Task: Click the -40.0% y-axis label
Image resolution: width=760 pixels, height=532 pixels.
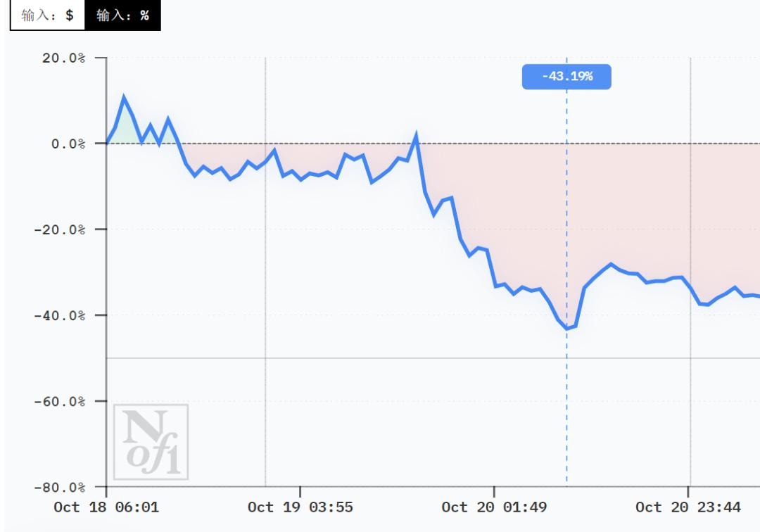Action: tap(59, 315)
